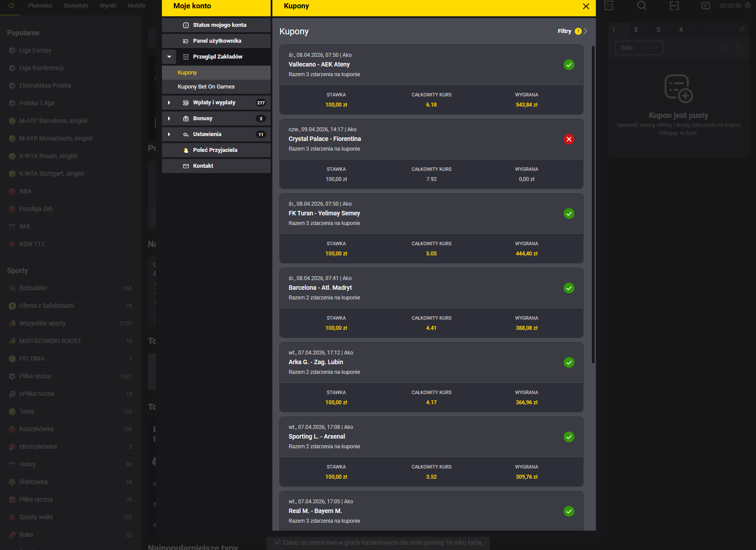
Task: Click the Bonusy gift icon
Action: point(186,118)
